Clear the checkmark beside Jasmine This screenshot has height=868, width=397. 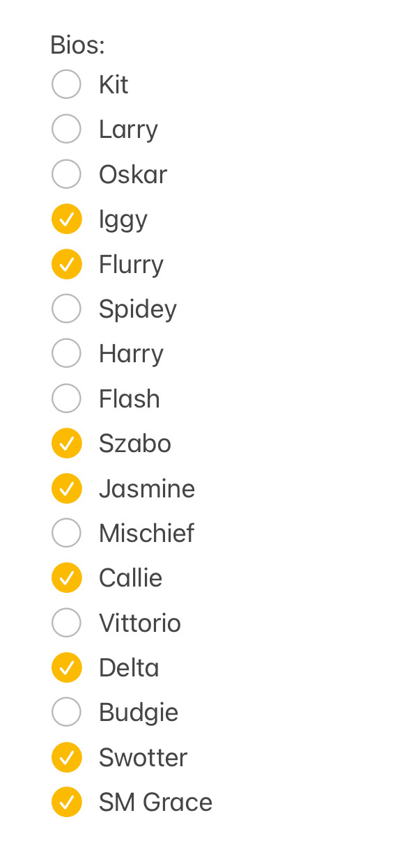pyautogui.click(x=67, y=488)
